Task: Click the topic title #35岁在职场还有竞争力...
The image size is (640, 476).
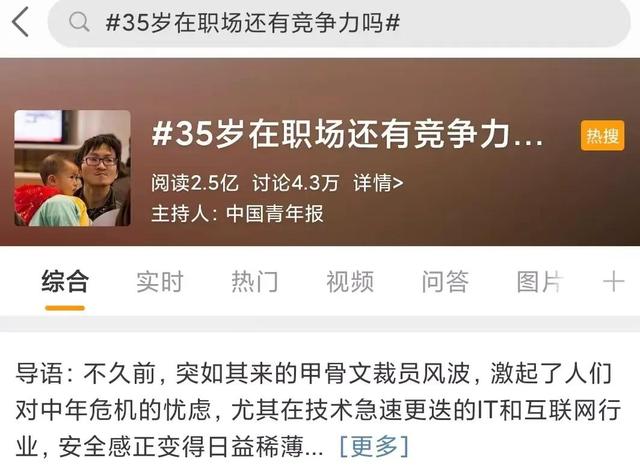Action: click(x=347, y=134)
